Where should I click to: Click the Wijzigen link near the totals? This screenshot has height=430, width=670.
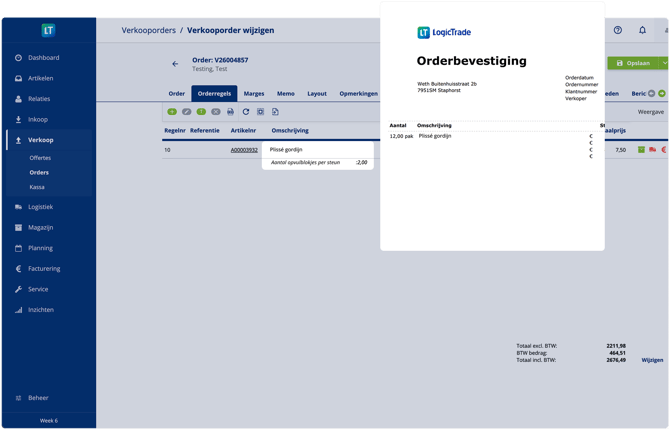[652, 360]
